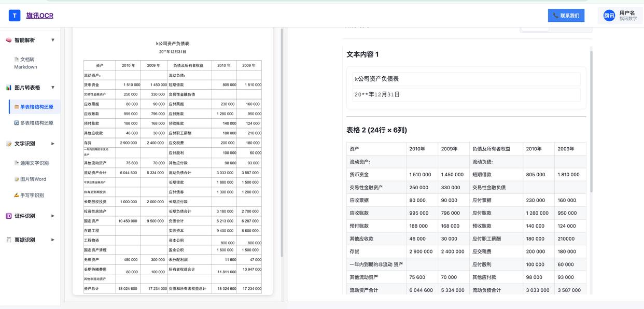
Task: Click the 其他流动资产 result cell
Action: [x=376, y=277]
